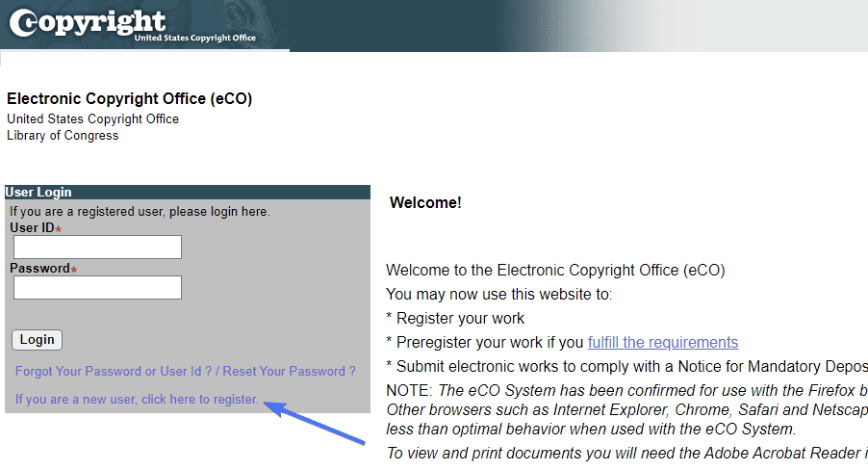Image resolution: width=868 pixels, height=470 pixels.
Task: Click the Library of Congress text
Action: 63,136
